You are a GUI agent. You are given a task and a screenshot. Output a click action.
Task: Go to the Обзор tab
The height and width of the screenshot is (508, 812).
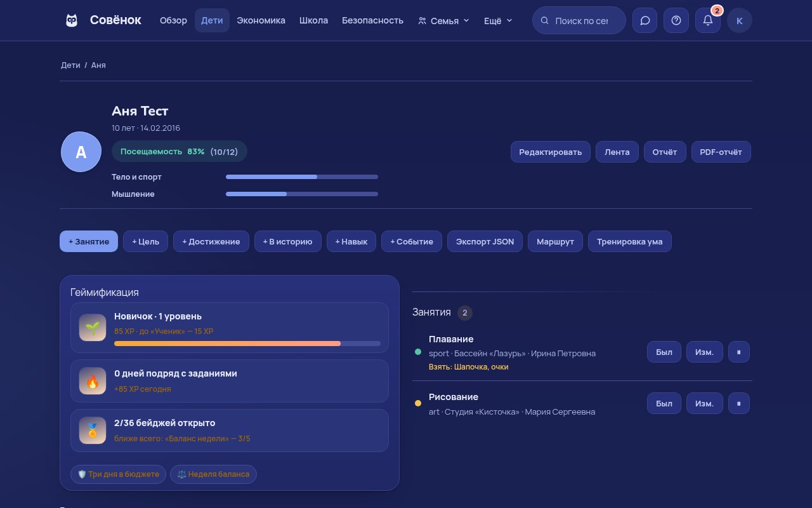click(174, 20)
